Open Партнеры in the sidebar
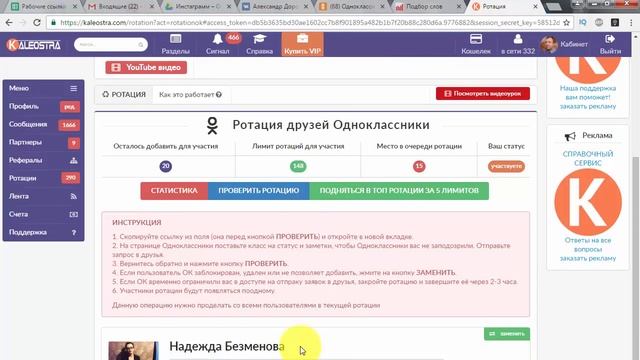This screenshot has width=640, height=360. [x=44, y=142]
